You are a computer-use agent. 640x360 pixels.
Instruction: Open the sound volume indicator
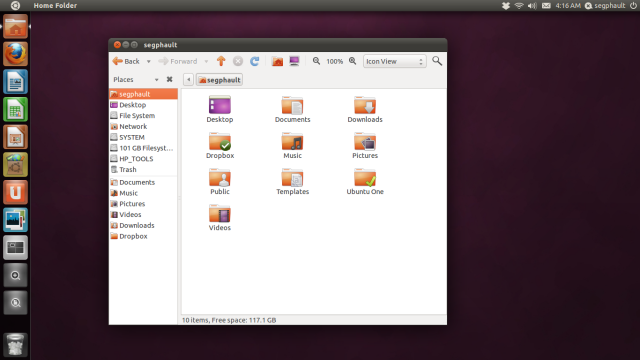point(532,6)
